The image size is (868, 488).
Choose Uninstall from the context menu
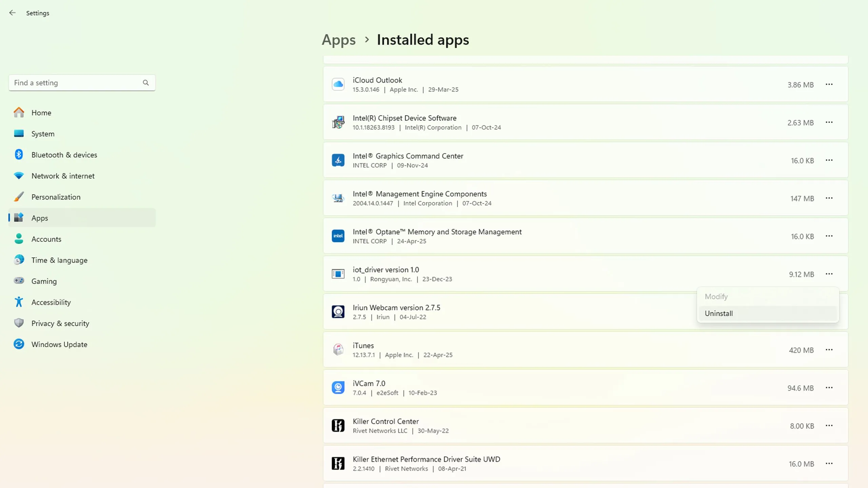(x=768, y=313)
